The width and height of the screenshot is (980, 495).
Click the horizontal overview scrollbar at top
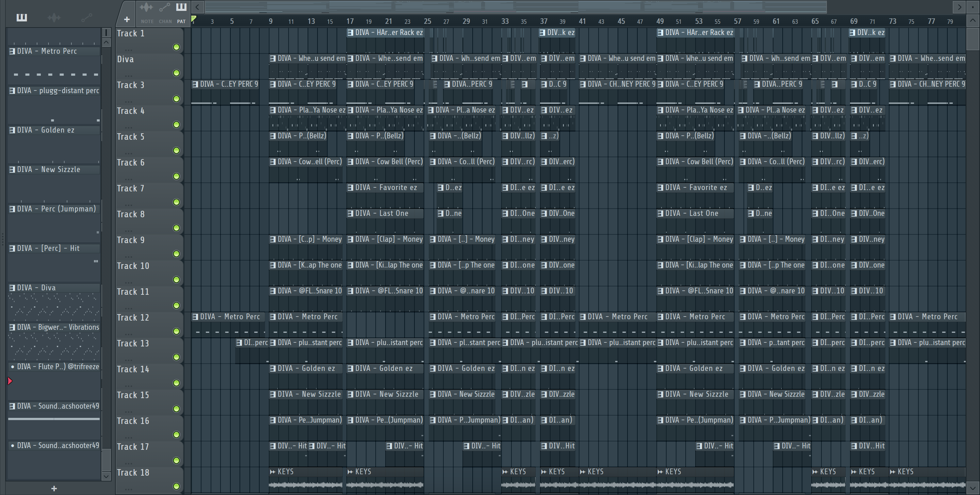tap(516, 7)
